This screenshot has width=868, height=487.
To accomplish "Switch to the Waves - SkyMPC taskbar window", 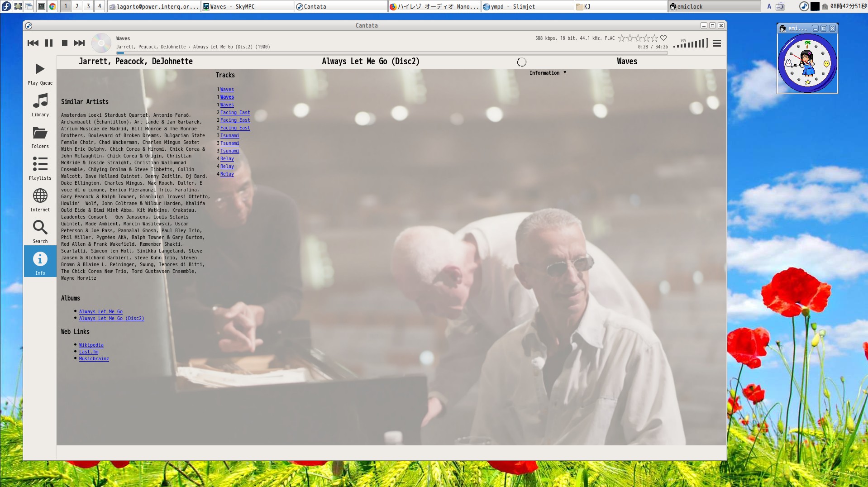I will [247, 6].
